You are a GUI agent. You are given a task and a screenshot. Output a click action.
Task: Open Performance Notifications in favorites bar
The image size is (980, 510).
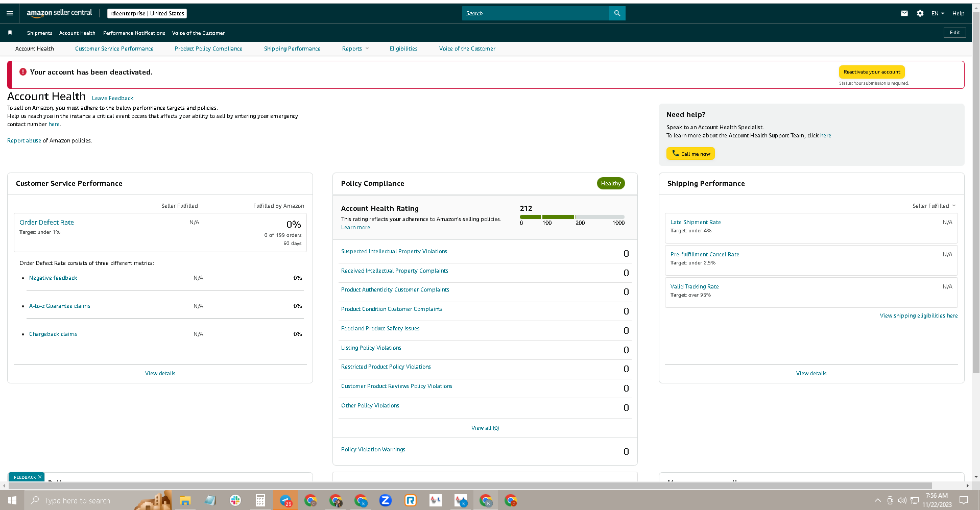click(x=134, y=33)
